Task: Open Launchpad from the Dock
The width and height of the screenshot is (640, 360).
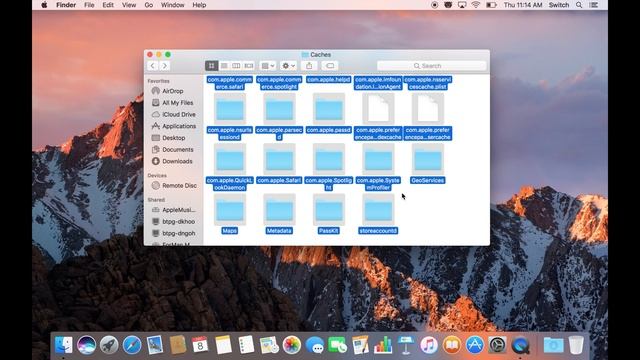Action: pyautogui.click(x=109, y=345)
